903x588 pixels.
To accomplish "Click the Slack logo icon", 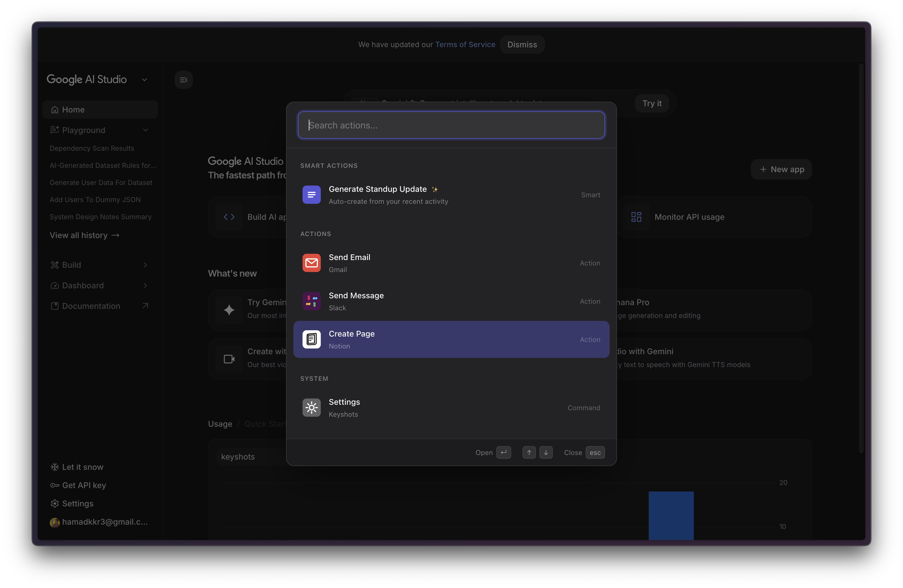I will click(x=311, y=301).
